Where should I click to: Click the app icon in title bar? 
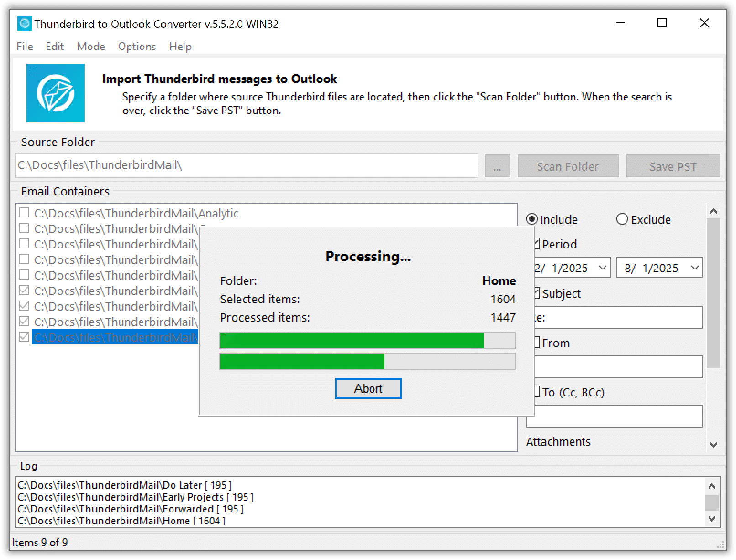(24, 24)
